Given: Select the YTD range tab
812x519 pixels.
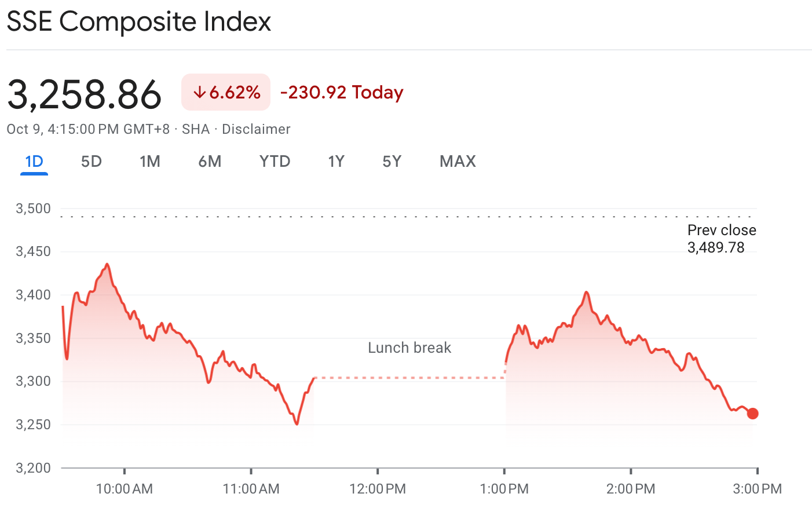Looking at the screenshot, I should (275, 162).
